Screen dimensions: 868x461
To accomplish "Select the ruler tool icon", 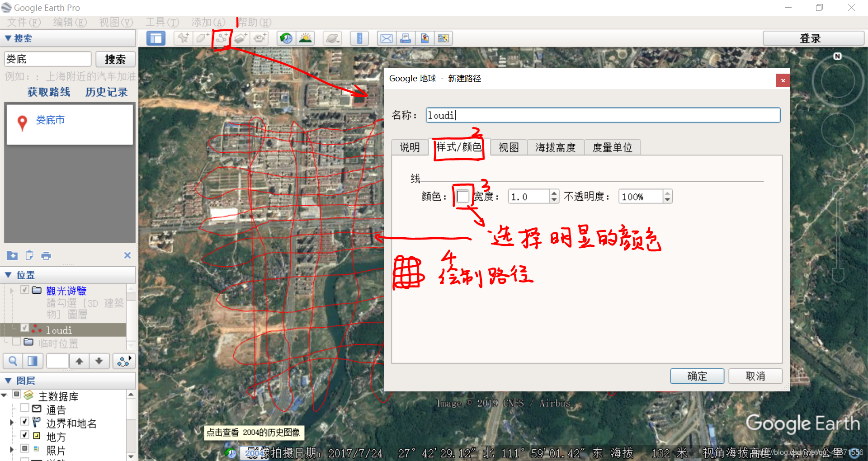I will 360,38.
